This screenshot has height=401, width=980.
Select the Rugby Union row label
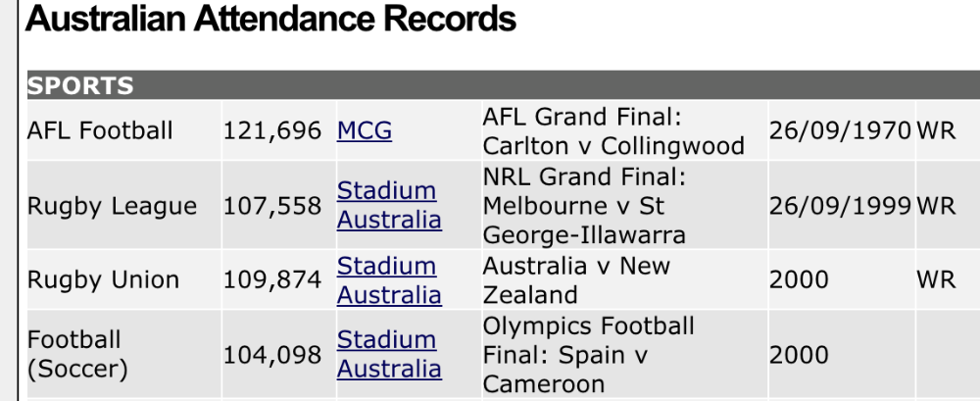(103, 279)
